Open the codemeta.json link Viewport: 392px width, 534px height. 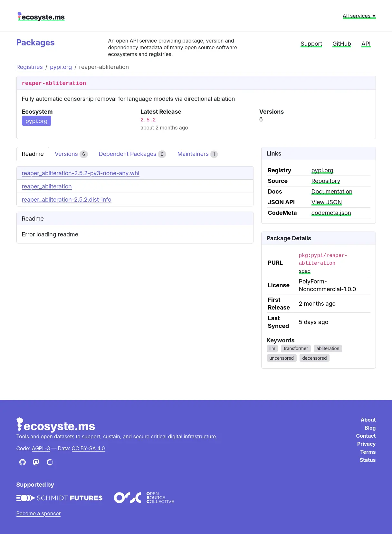331,213
